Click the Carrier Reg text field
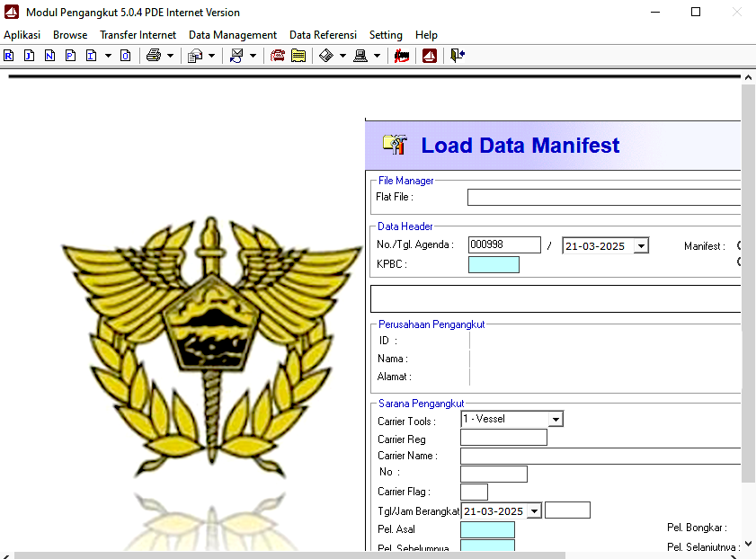The image size is (756, 559). [x=503, y=438]
